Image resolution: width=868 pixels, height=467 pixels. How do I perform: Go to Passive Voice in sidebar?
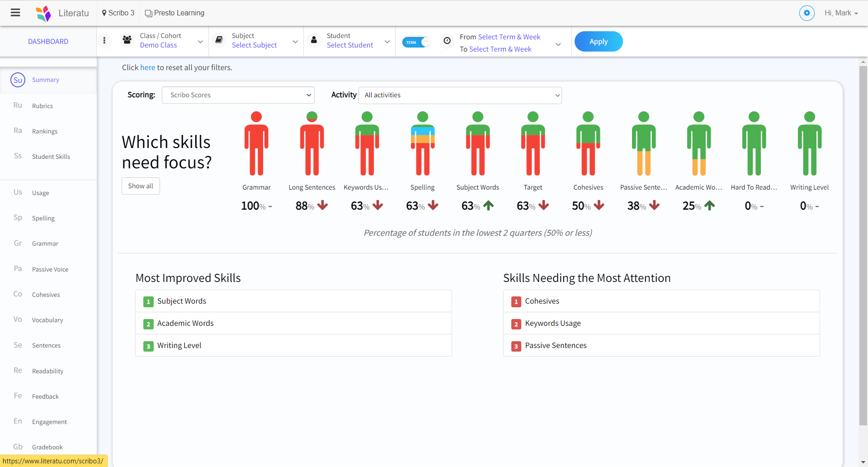(x=50, y=269)
